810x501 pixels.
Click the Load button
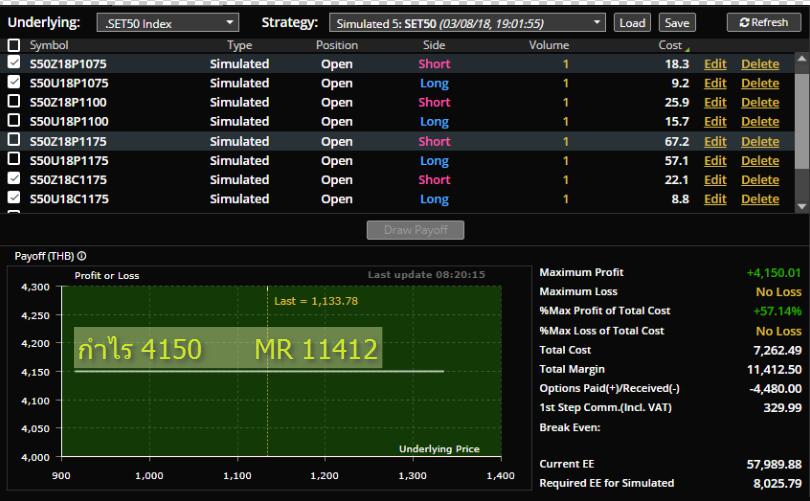(632, 23)
